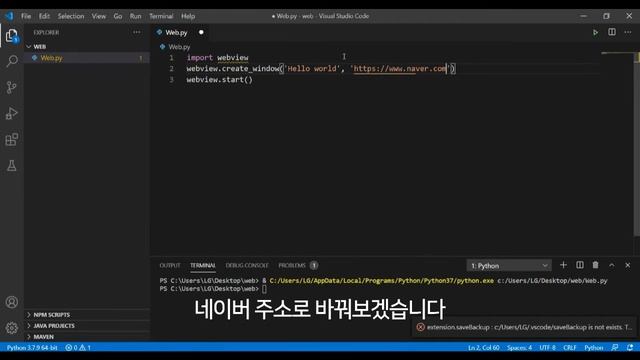
Task: Open the Edit menu
Action: point(44,16)
